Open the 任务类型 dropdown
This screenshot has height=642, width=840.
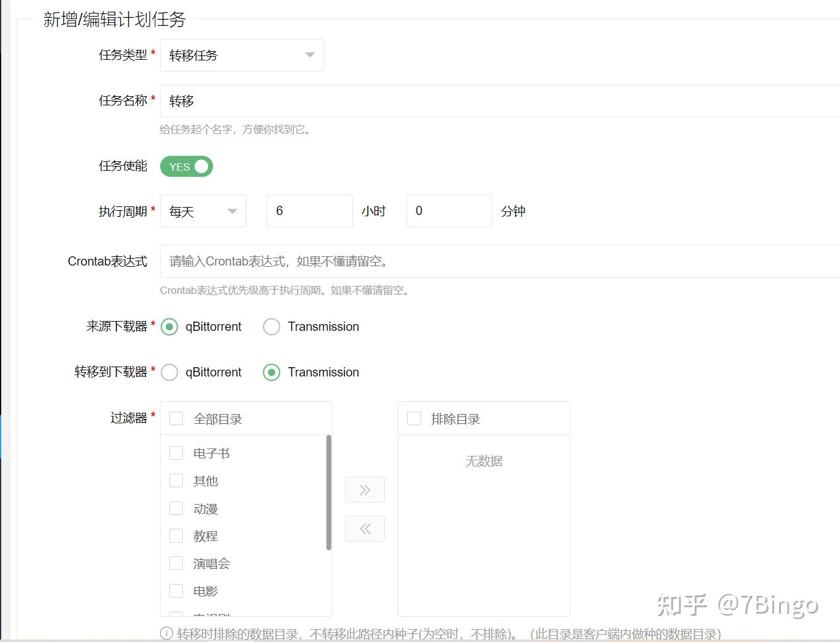coord(241,55)
